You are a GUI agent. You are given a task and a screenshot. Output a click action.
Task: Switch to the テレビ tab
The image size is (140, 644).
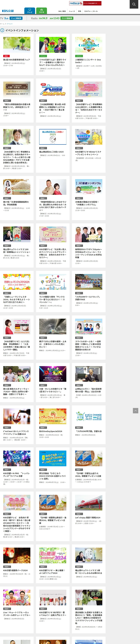[30, 11]
